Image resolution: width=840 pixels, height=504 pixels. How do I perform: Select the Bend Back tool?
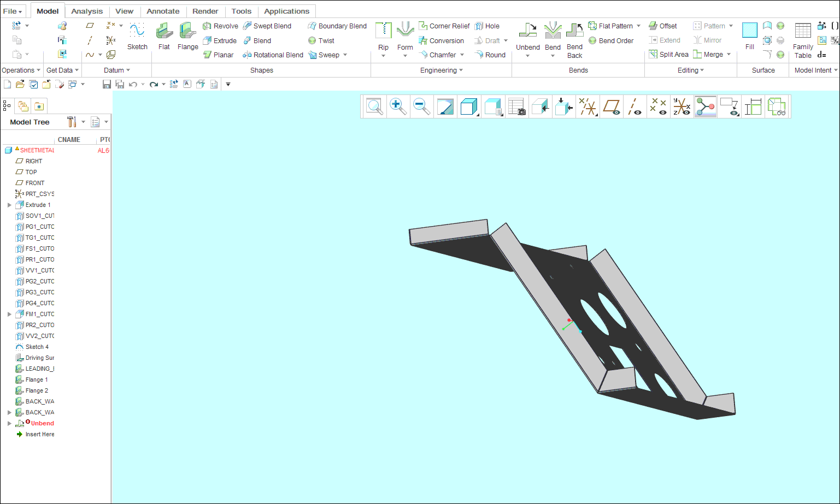tap(574, 40)
